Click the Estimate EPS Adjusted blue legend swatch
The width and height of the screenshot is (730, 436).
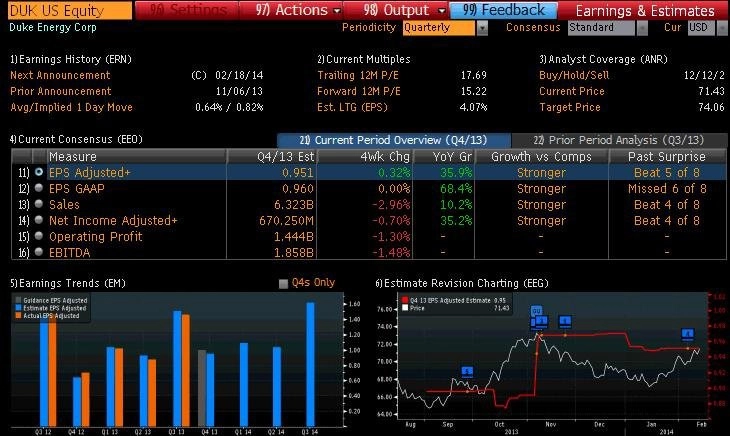[18, 308]
